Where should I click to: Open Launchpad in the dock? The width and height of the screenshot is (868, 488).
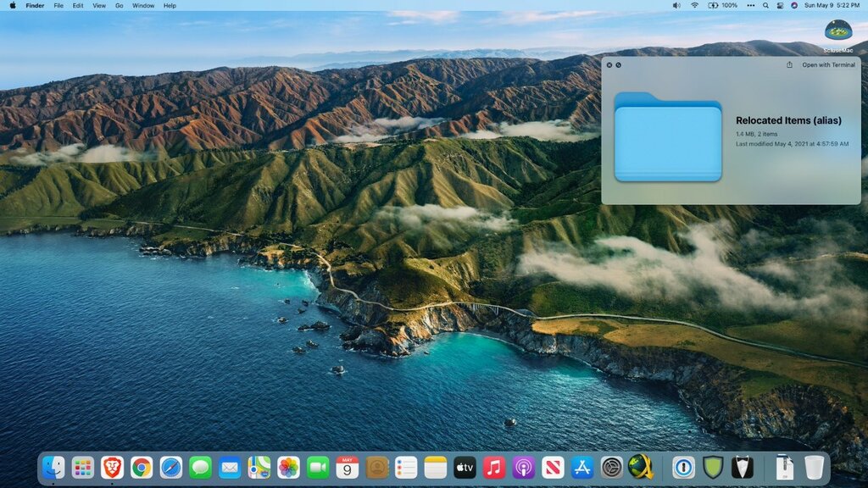click(x=83, y=467)
